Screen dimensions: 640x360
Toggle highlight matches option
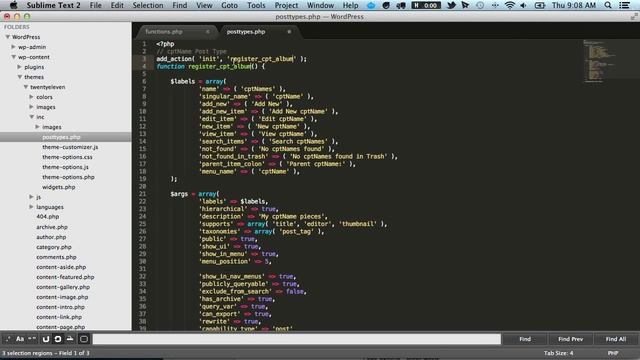pos(84,339)
